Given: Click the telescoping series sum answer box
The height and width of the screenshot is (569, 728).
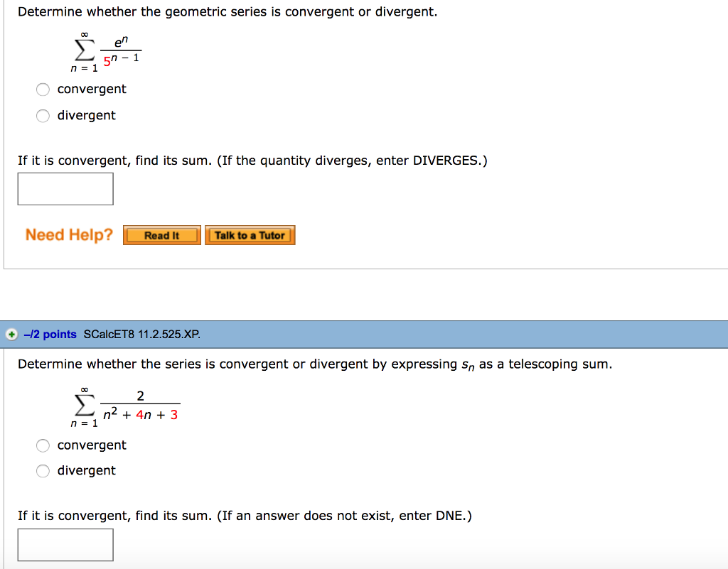Looking at the screenshot, I should tap(65, 544).
